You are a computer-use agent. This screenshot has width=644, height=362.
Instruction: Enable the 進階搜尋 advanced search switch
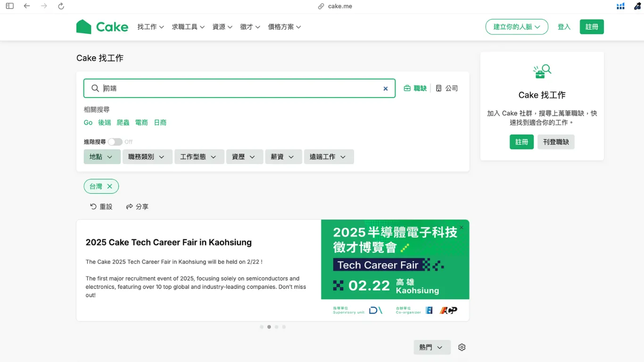tap(115, 141)
